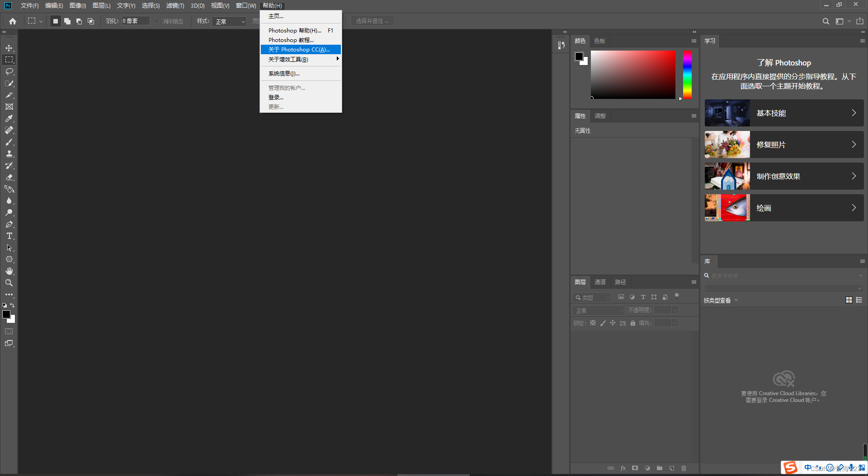Select the Brush tool
The width and height of the screenshot is (868, 476).
pyautogui.click(x=9, y=142)
